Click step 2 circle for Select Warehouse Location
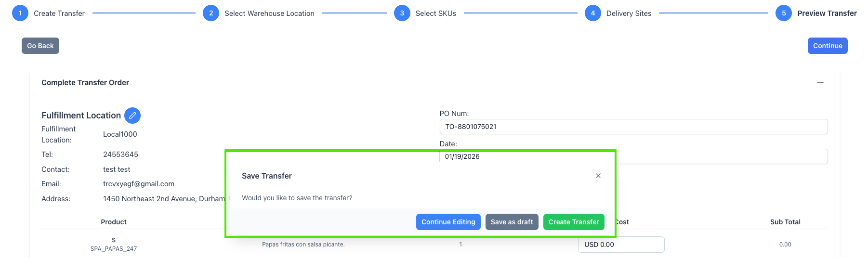The height and width of the screenshot is (258, 868). tap(211, 13)
